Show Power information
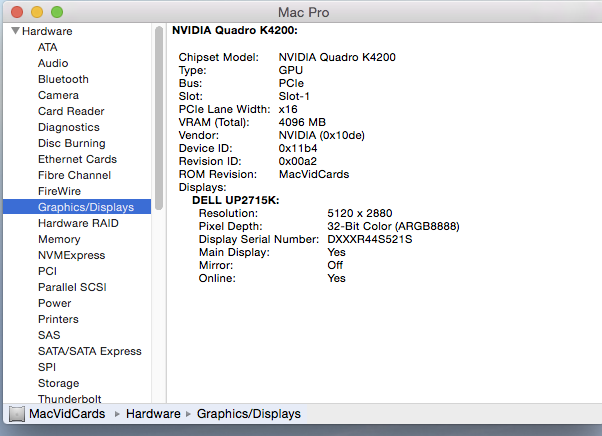Screen dimensions: 602x436 tap(55, 303)
